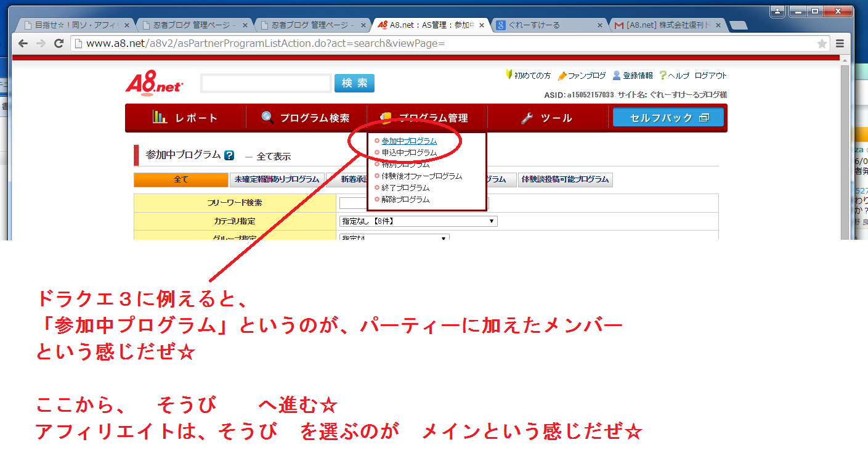The image size is (868, 458).
Task: Close the ぐれーすけーる tab
Action: [x=601, y=25]
